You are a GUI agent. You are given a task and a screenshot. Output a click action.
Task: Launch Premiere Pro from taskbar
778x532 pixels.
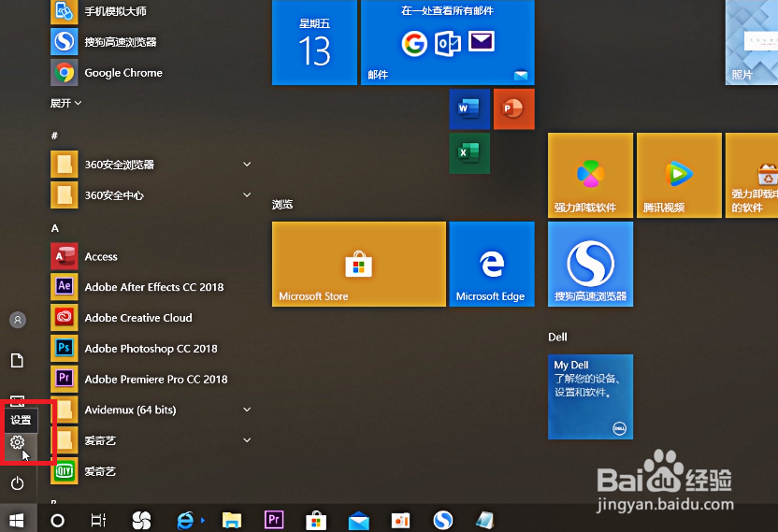pos(274,520)
